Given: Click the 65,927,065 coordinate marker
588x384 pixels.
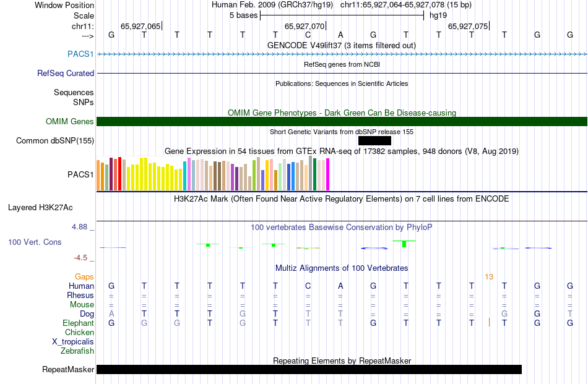Looking at the screenshot, I should [x=141, y=26].
